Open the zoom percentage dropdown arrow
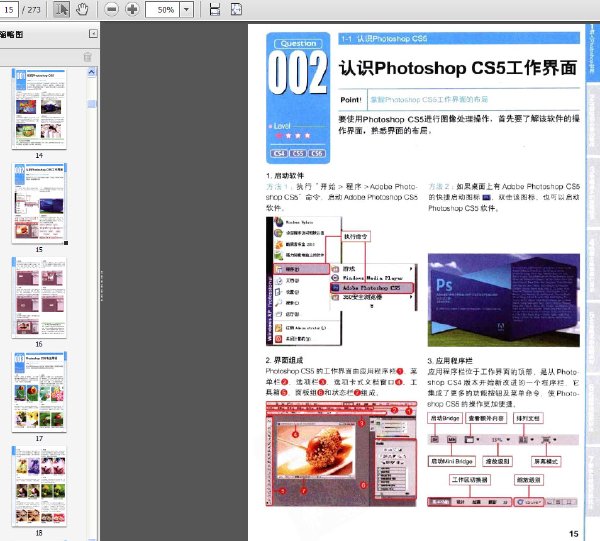 (186, 10)
